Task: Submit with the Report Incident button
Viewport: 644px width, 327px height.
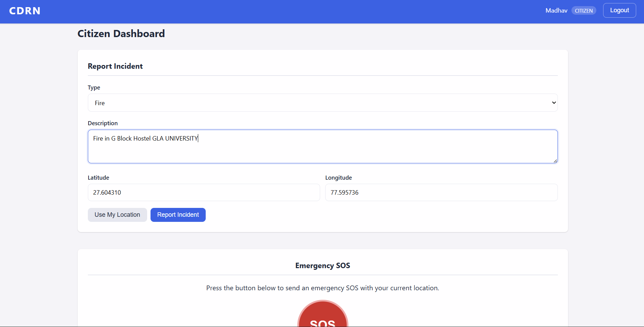Action: [178, 215]
